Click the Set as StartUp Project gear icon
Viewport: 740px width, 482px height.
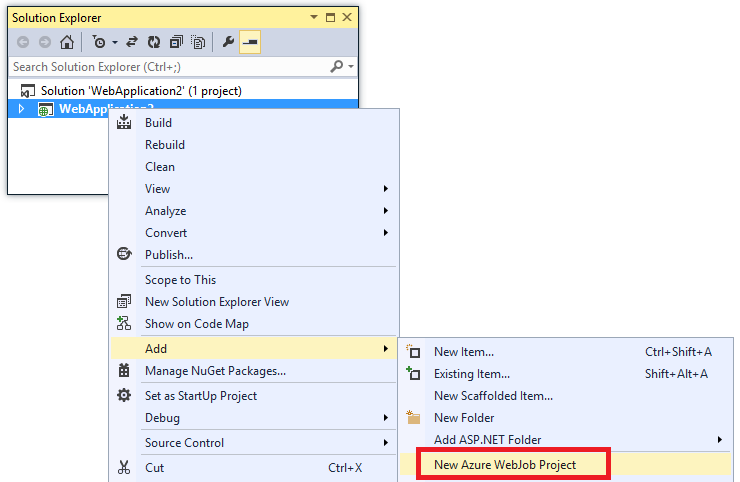point(124,395)
